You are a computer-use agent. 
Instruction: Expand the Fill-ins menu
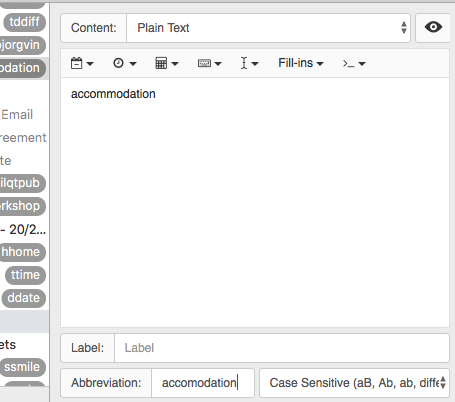(301, 63)
